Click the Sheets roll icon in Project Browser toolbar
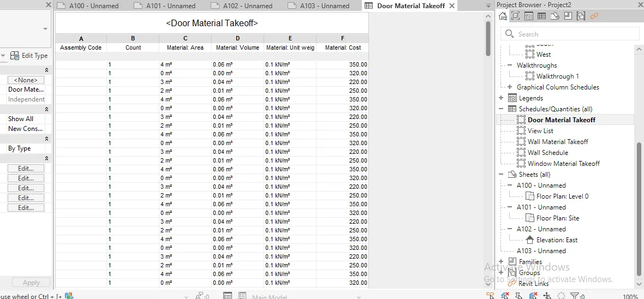Screen dimensions: 644x299 (554, 16)
